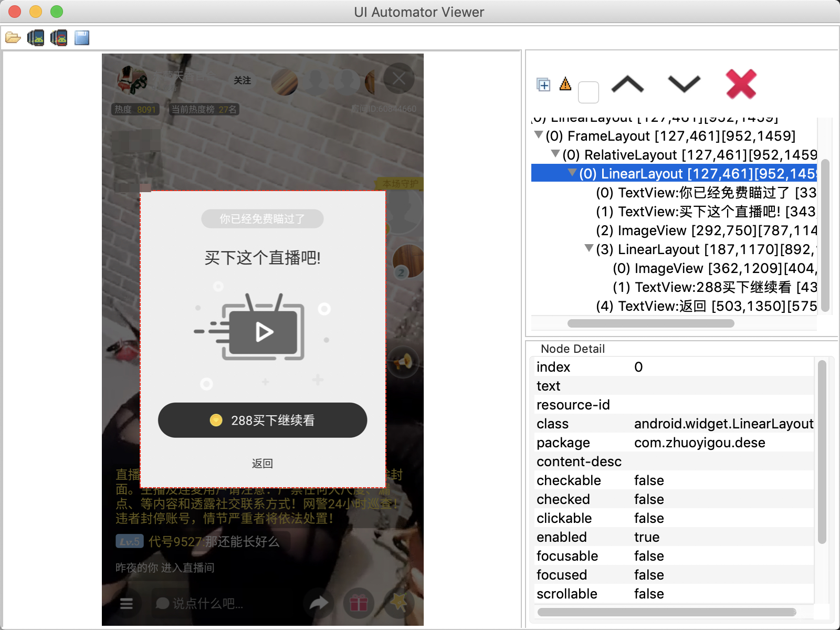Click the megaphone icon on the live stream

(x=403, y=362)
